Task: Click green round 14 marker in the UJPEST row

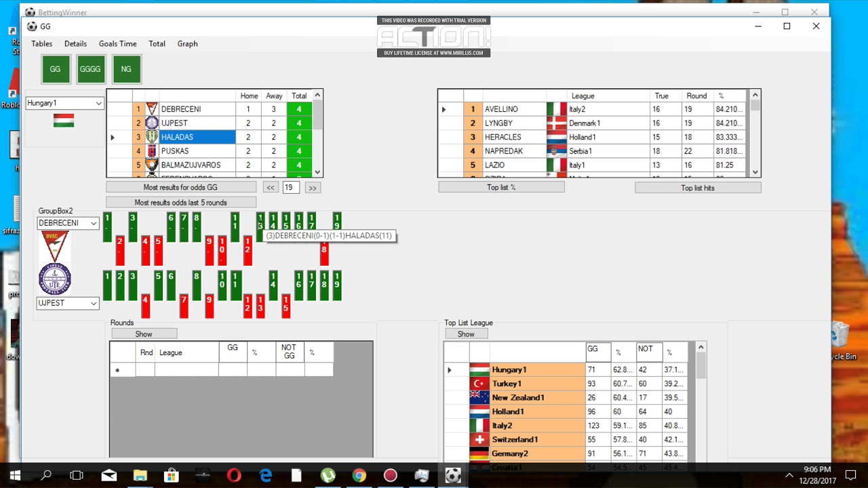Action: click(273, 285)
